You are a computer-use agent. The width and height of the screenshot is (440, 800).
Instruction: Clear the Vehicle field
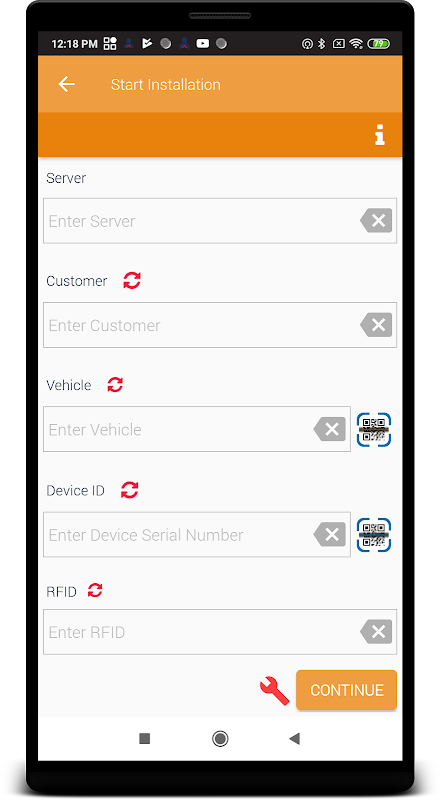click(x=330, y=429)
